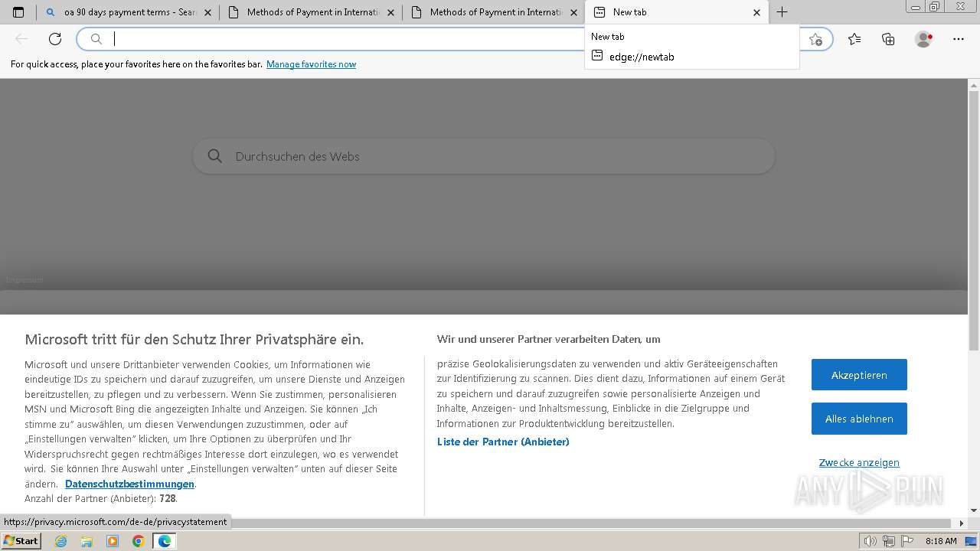Open the user profile icon
980x551 pixels.
[x=923, y=39]
